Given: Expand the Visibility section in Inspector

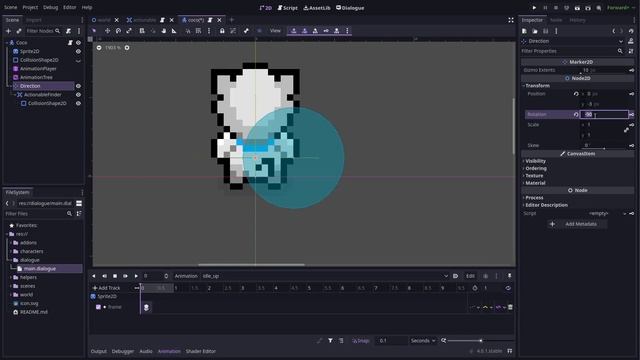Looking at the screenshot, I should [x=535, y=161].
